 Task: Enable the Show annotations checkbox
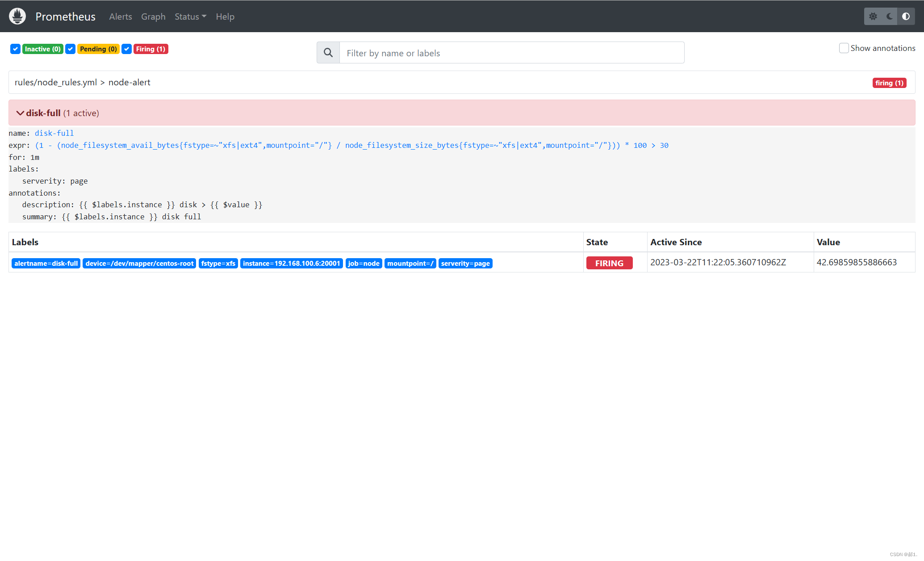[844, 48]
